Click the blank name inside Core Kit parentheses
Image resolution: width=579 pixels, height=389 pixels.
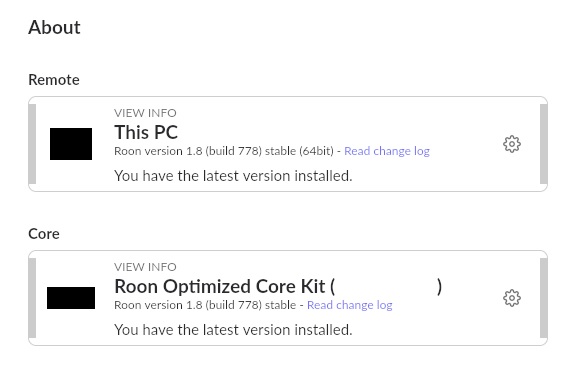click(386, 286)
